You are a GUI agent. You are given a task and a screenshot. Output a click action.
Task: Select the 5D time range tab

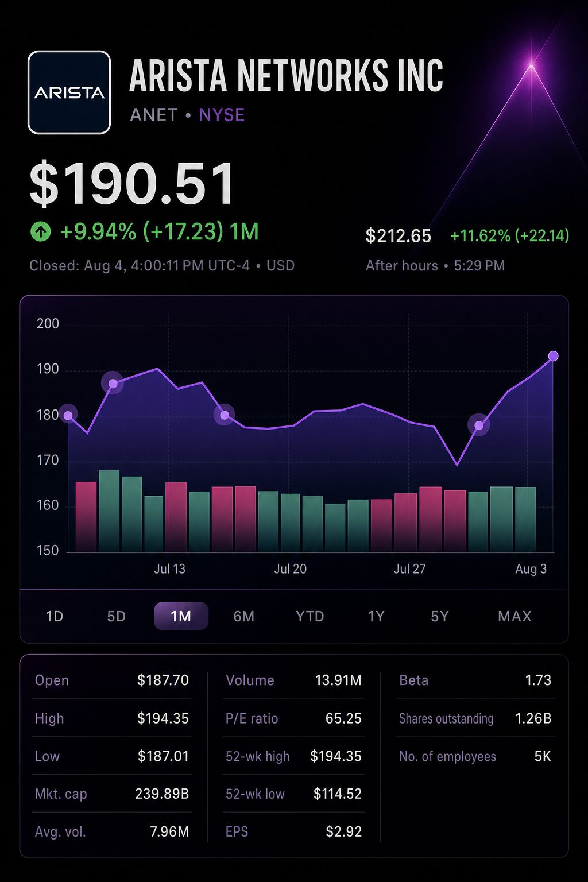point(116,616)
